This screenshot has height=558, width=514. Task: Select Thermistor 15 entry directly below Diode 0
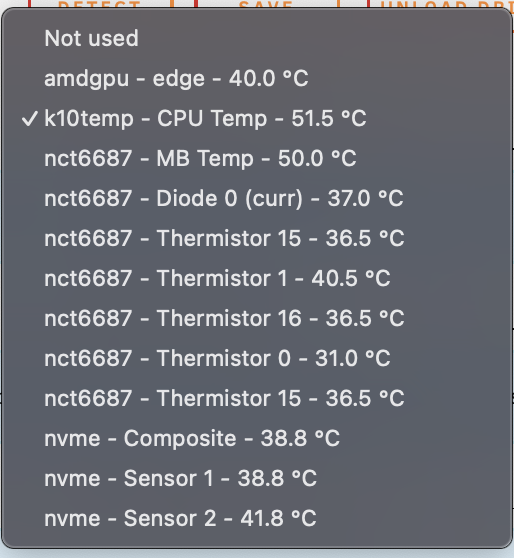pyautogui.click(x=256, y=238)
